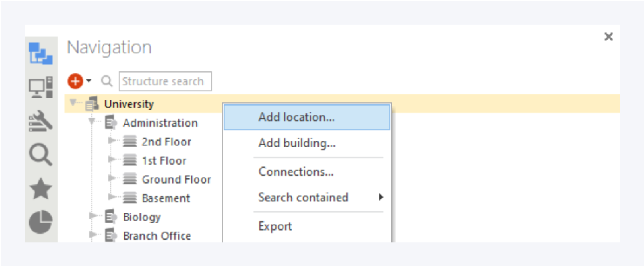
Task: Open the pie chart reports icon
Action: [x=41, y=222]
